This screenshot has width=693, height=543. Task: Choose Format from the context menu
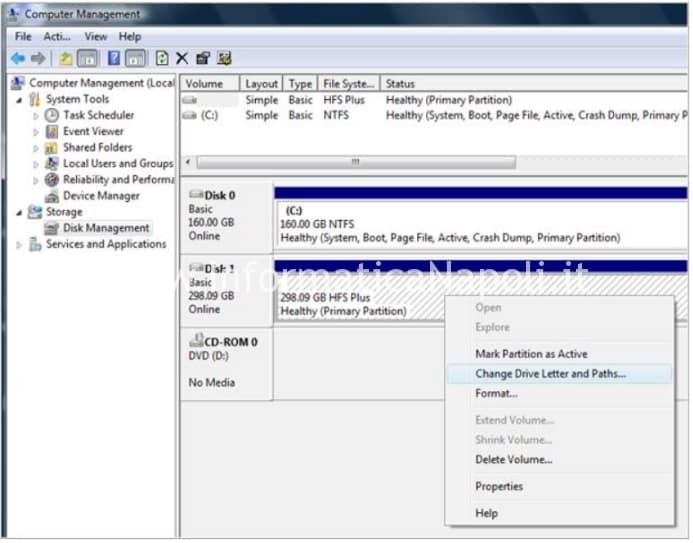560,394
